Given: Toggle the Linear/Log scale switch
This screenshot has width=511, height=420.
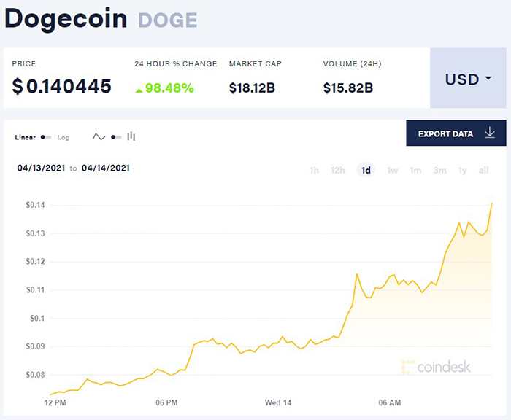Looking at the screenshot, I should [47, 137].
